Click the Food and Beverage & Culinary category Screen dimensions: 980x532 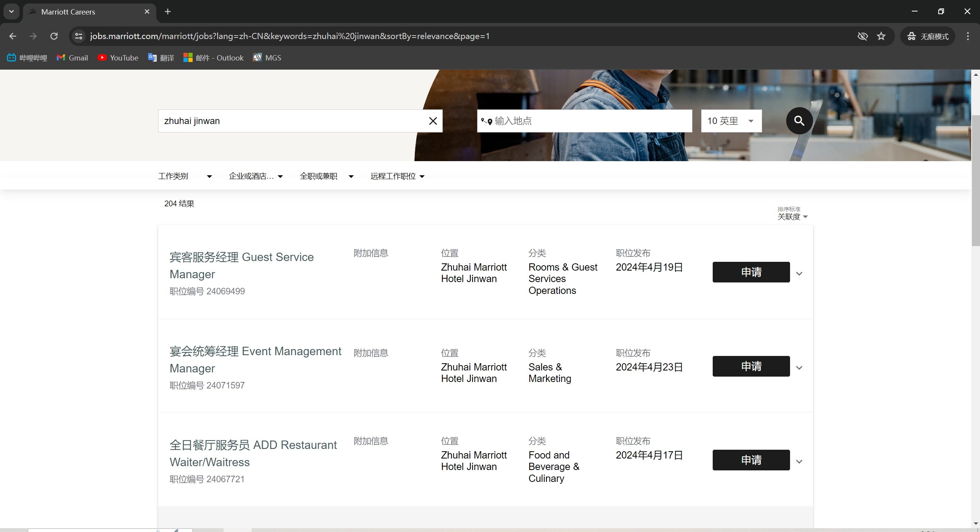(554, 467)
